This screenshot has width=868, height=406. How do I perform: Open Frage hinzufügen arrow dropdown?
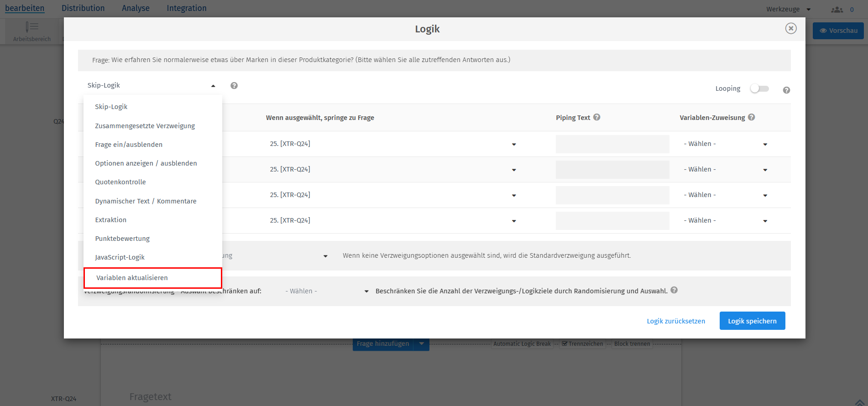tap(421, 344)
